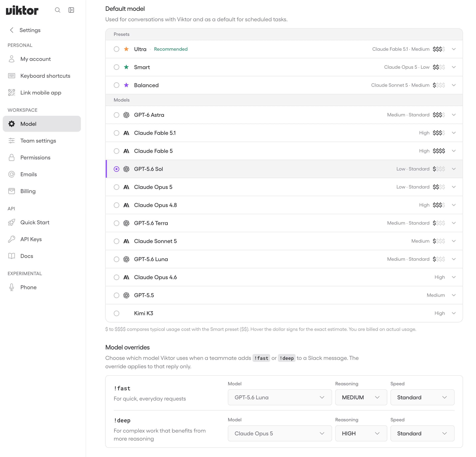Choose GPT-6 Astra radio button

tap(116, 115)
